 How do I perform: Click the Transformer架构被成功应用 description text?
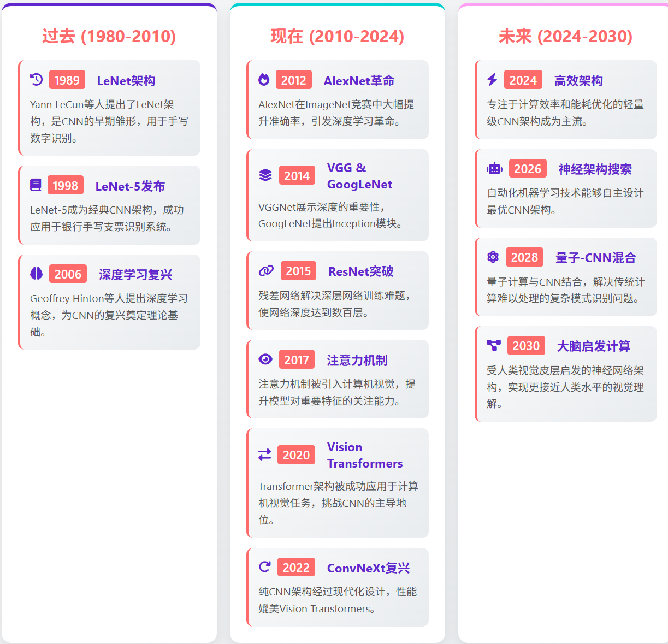pos(338,503)
